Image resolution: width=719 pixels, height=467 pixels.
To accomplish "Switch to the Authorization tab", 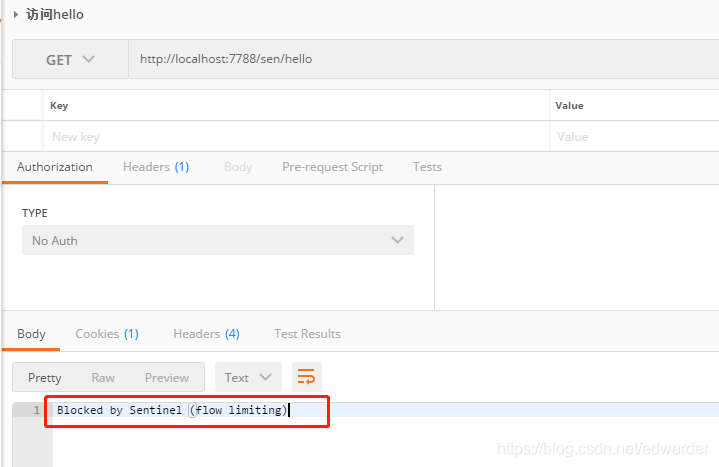I will tap(55, 167).
